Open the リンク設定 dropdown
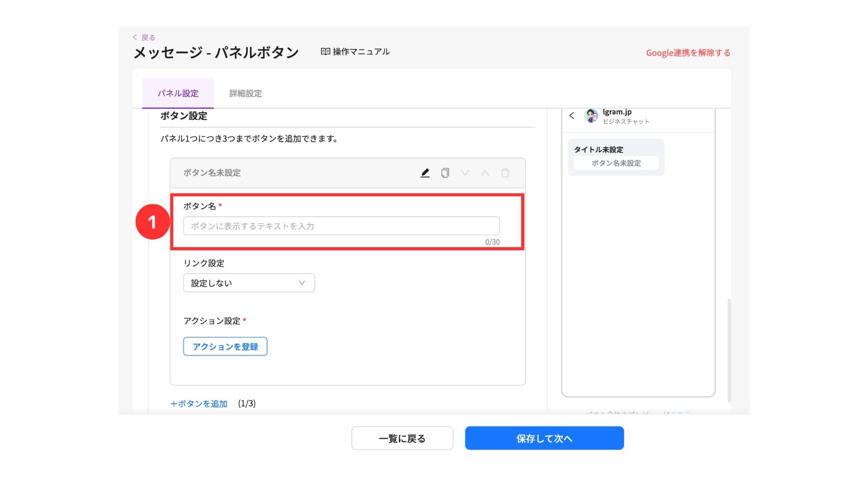868x488 pixels. [249, 283]
